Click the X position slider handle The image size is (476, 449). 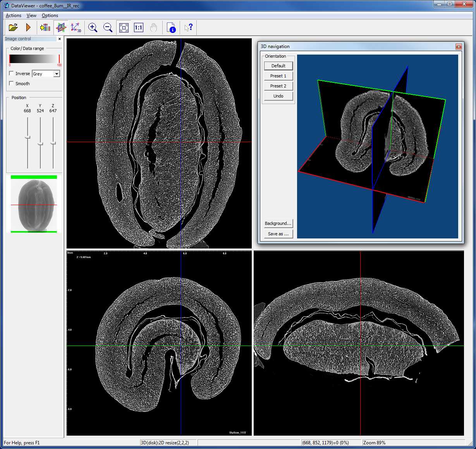coord(27,137)
